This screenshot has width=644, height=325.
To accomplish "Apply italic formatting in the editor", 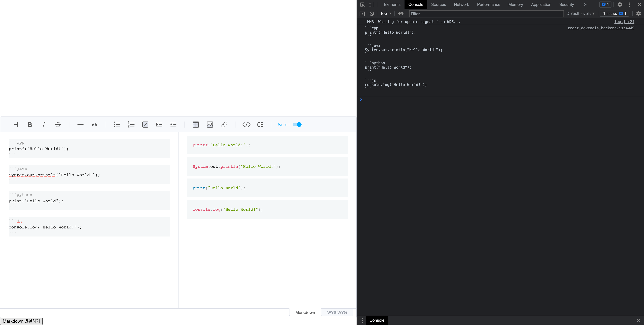I will [43, 124].
